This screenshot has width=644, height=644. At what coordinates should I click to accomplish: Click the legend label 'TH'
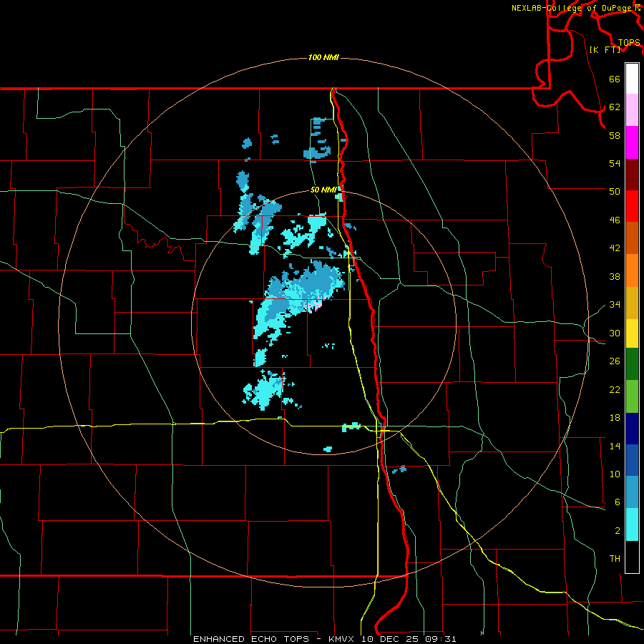(615, 559)
